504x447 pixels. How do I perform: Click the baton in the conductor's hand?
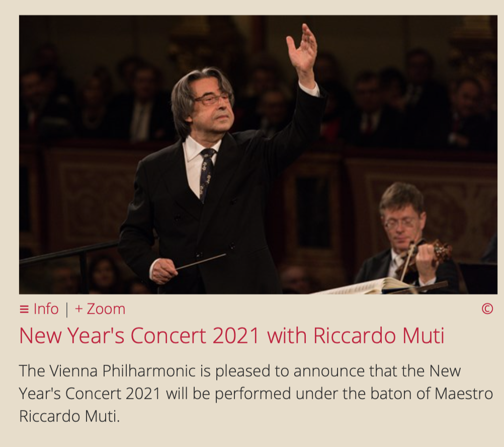pos(201,261)
